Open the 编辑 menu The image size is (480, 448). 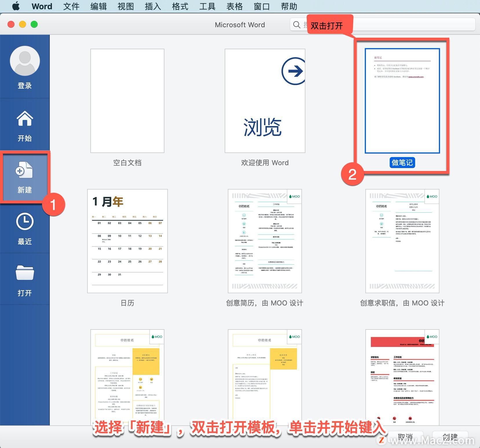[98, 6]
